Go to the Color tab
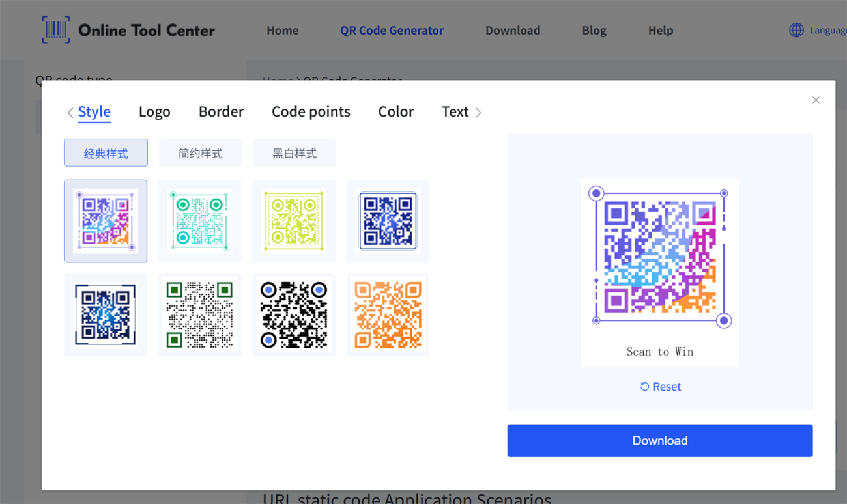Image resolution: width=847 pixels, height=504 pixels. point(395,112)
